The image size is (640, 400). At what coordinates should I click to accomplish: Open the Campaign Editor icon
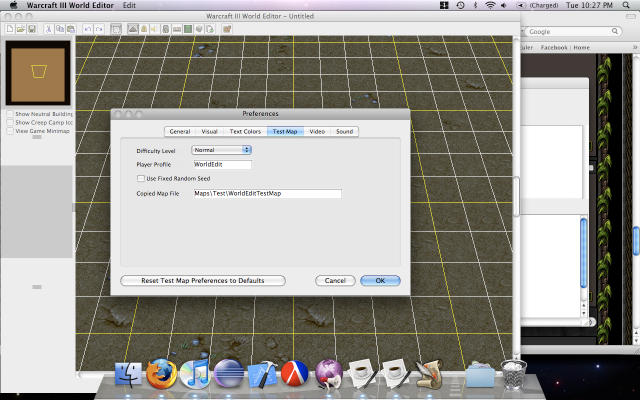tap(177, 29)
